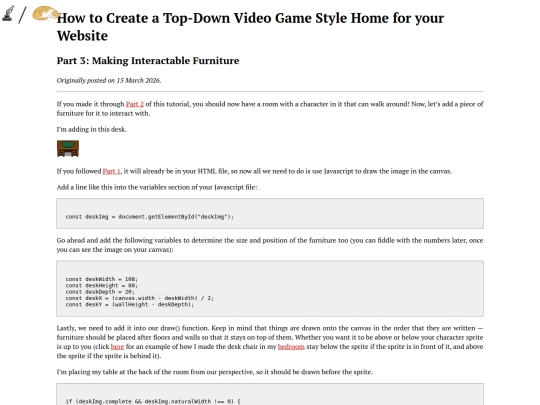540x405 pixels.
Task: Click the 'Originally posted on 15 March 2026' date
Action: (109, 80)
